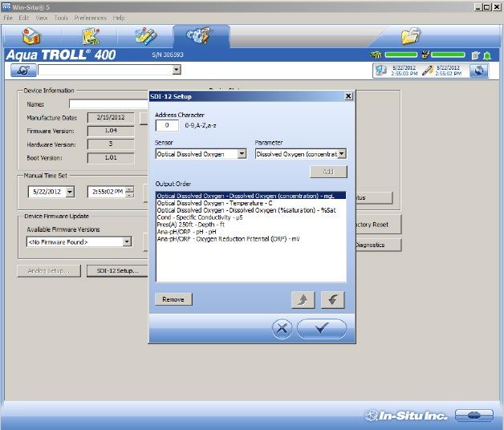
Task: Select Cond Specific Conductivity row
Action: (x=251, y=217)
